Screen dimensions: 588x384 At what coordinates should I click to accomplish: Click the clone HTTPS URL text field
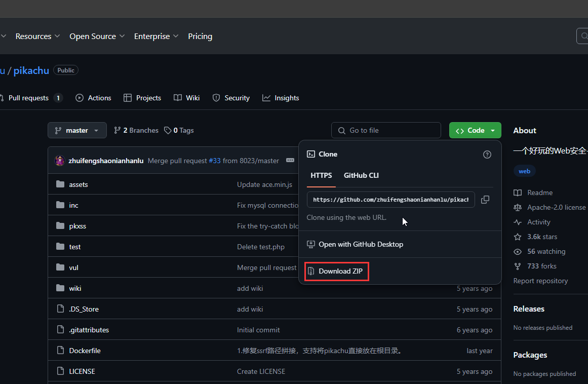[x=391, y=200]
